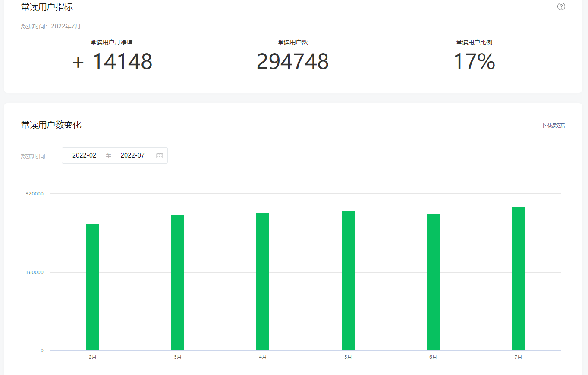Click the 3月 green bar
The height and width of the screenshot is (375, 588).
click(178, 283)
